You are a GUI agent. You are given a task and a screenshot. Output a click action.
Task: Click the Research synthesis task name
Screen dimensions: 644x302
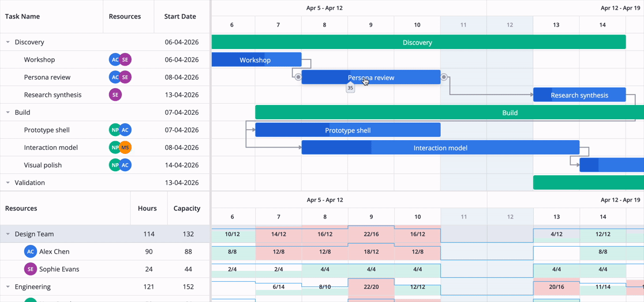tap(53, 95)
